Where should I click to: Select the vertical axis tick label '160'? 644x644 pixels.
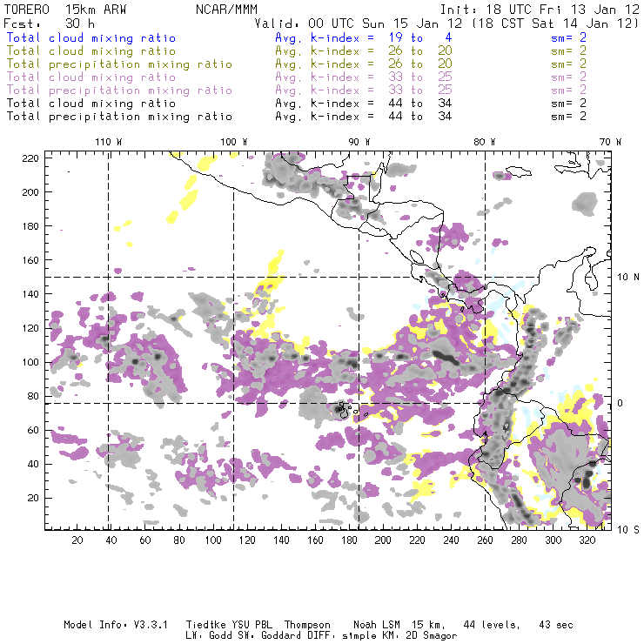[x=30, y=260]
